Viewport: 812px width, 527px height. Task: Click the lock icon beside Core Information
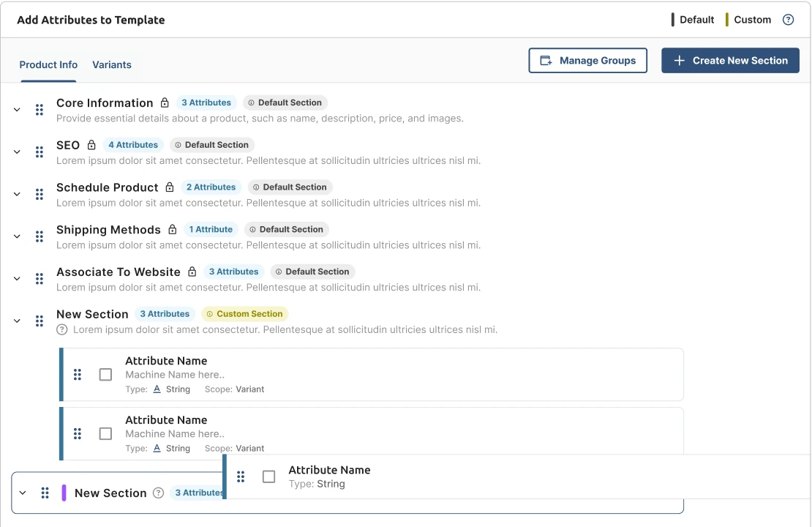coord(165,102)
